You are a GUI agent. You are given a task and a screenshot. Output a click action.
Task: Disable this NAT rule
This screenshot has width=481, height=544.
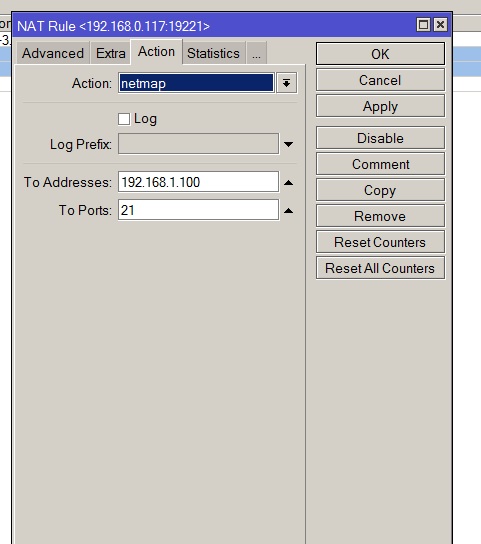point(380,138)
